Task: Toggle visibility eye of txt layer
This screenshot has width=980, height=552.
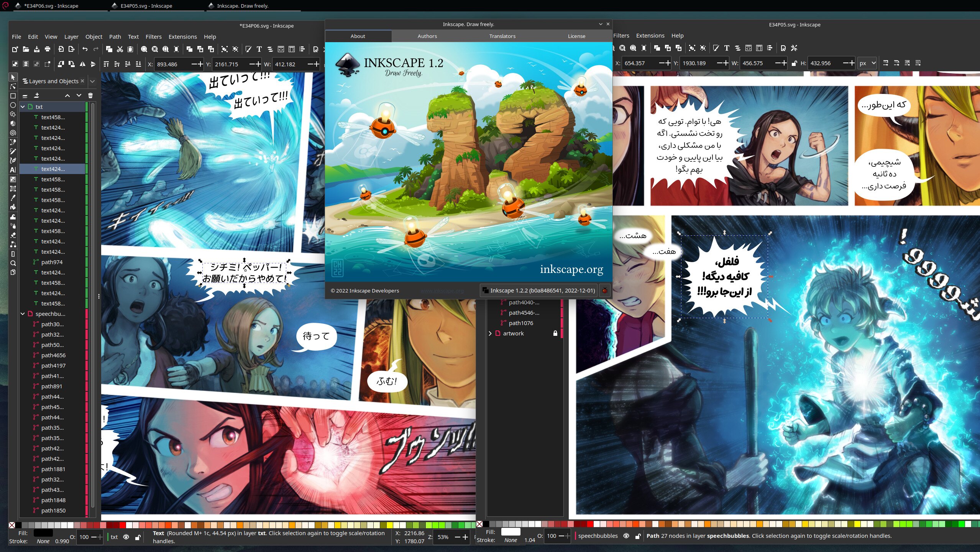Action: coord(126,537)
